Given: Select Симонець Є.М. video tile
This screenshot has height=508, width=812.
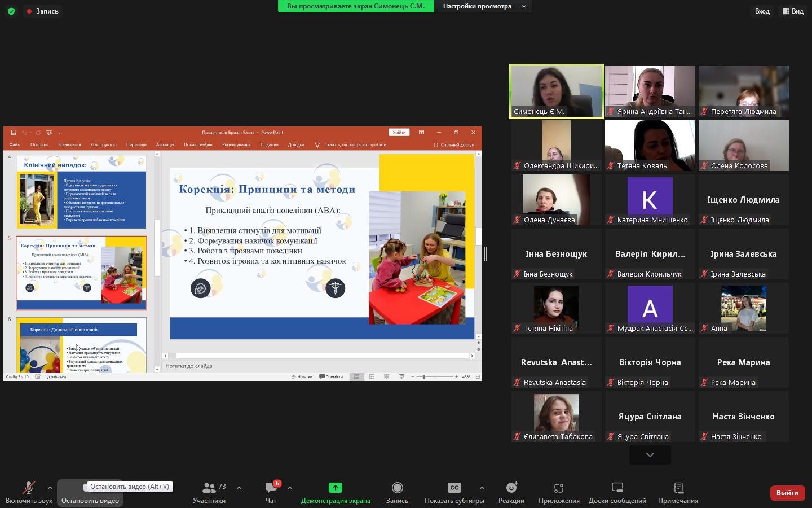Looking at the screenshot, I should 557,91.
